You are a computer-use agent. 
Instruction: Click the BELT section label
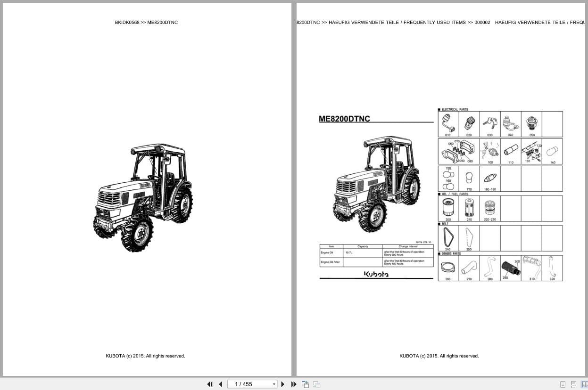[x=445, y=224]
